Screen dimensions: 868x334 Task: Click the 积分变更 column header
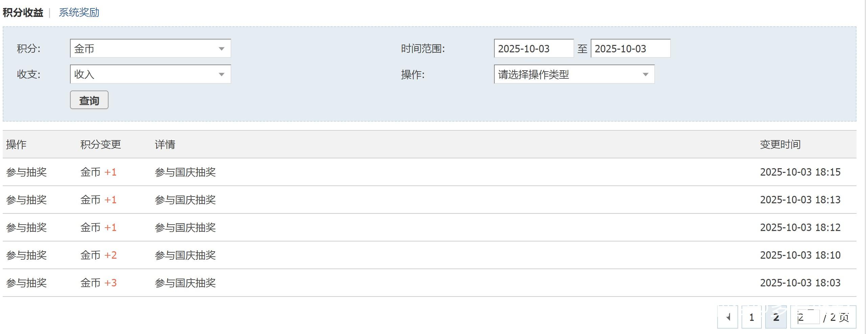pos(100,145)
